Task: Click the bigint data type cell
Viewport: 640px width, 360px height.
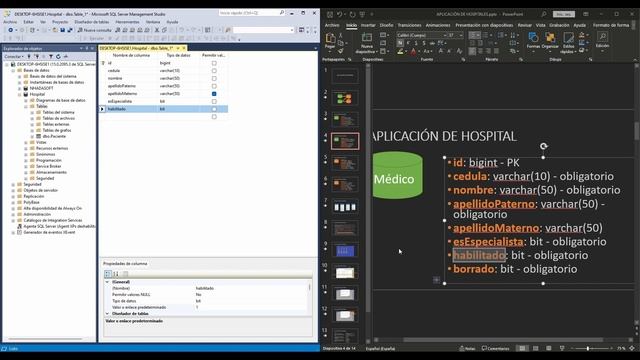Action: [179, 63]
